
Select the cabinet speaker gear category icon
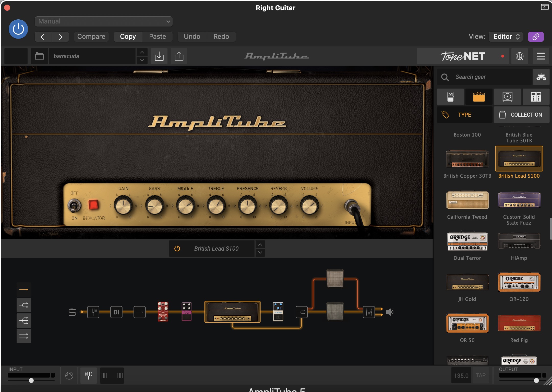click(507, 97)
